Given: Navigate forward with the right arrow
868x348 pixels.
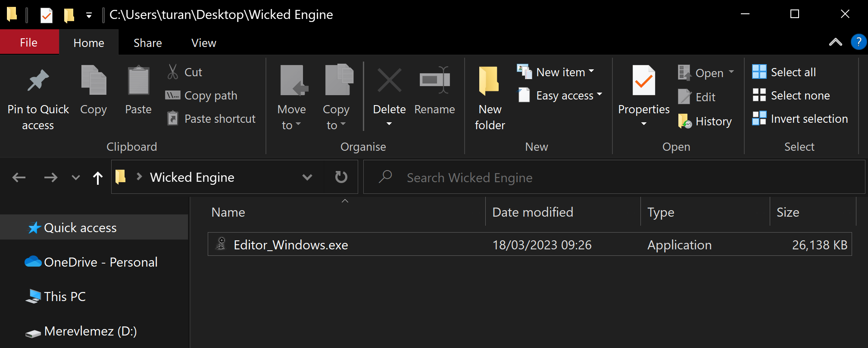Looking at the screenshot, I should tap(51, 177).
